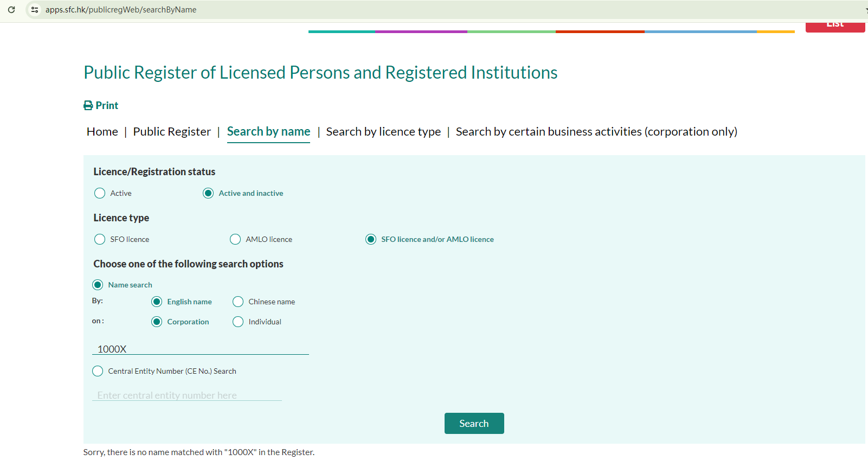This screenshot has height=473, width=868.
Task: Open Search by certain business activities
Action: 596,132
